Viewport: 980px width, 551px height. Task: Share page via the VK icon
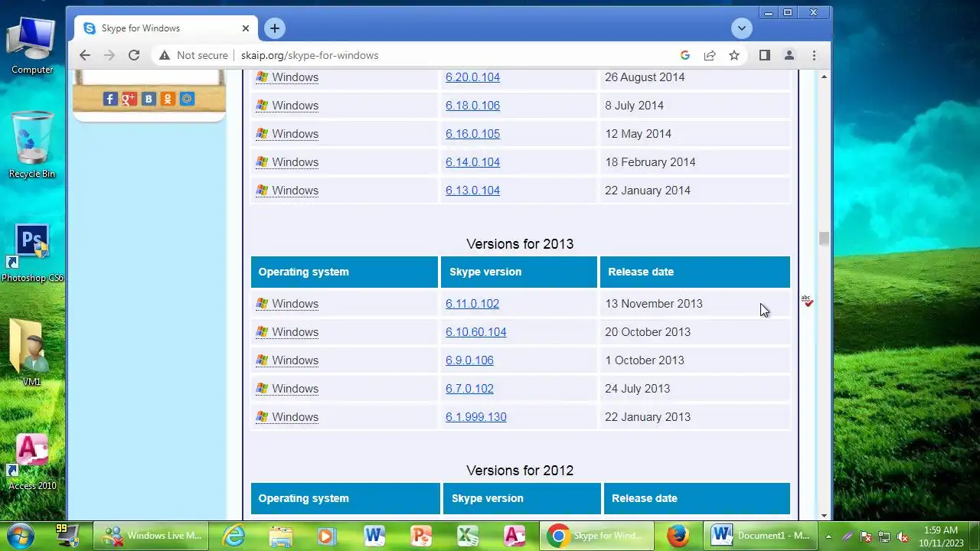[x=149, y=99]
